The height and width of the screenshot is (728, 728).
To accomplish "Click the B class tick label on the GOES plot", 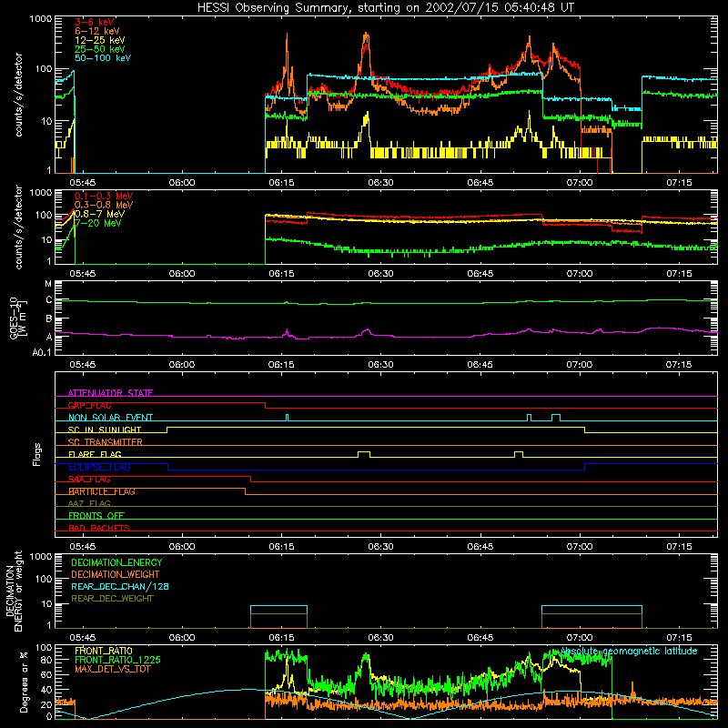I will 49,319.
